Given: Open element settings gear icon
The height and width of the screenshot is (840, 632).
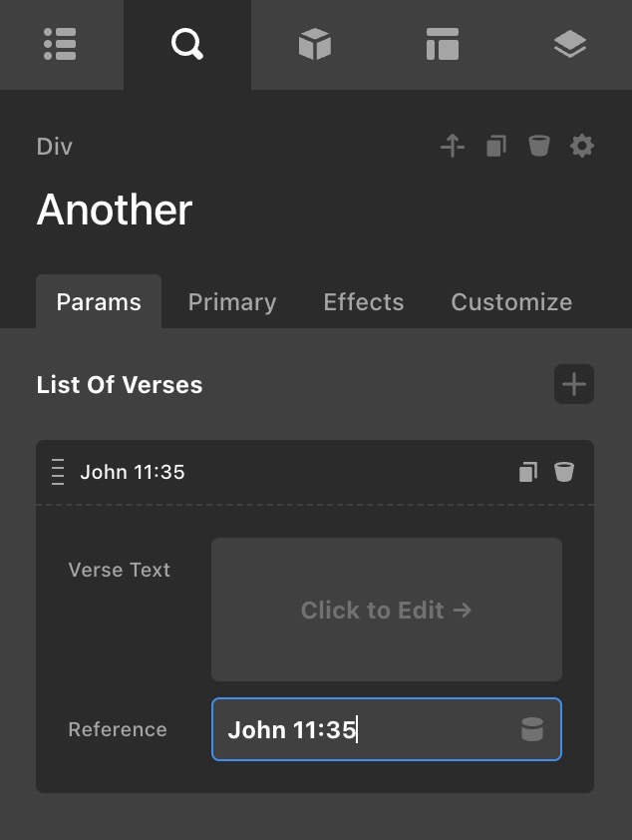Looking at the screenshot, I should pyautogui.click(x=582, y=147).
